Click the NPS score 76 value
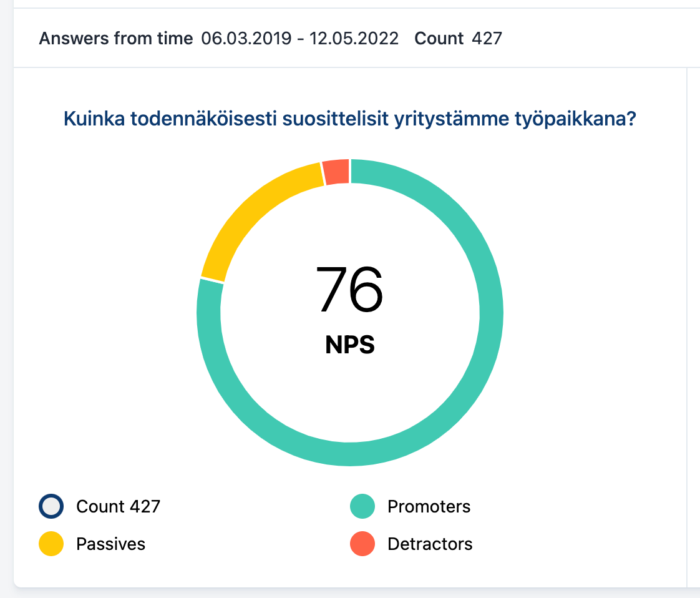The image size is (700, 598). click(349, 289)
